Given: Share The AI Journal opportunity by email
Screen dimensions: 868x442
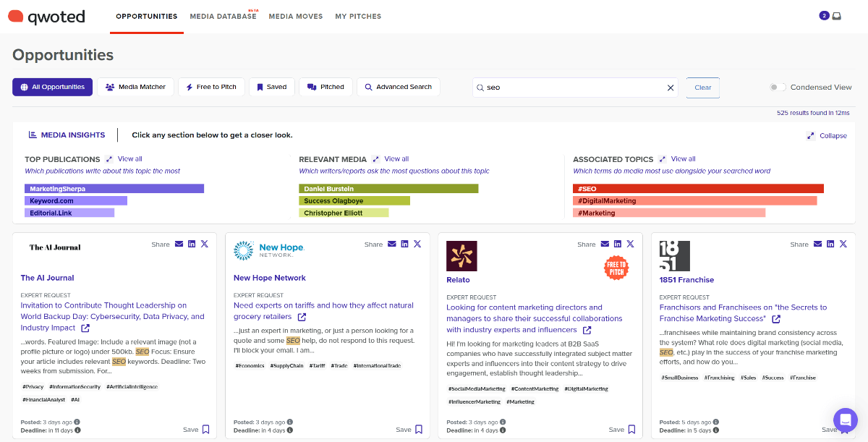Looking at the screenshot, I should click(179, 245).
